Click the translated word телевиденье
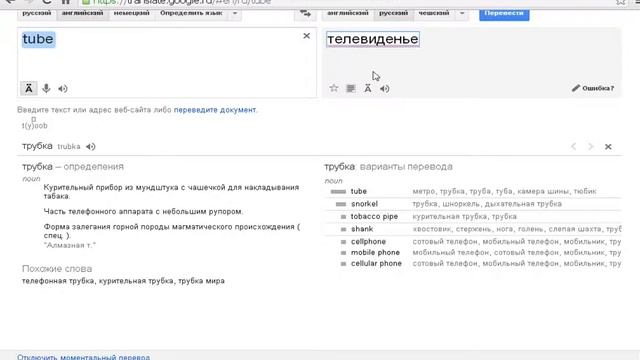The width and height of the screenshot is (640, 360). [373, 39]
